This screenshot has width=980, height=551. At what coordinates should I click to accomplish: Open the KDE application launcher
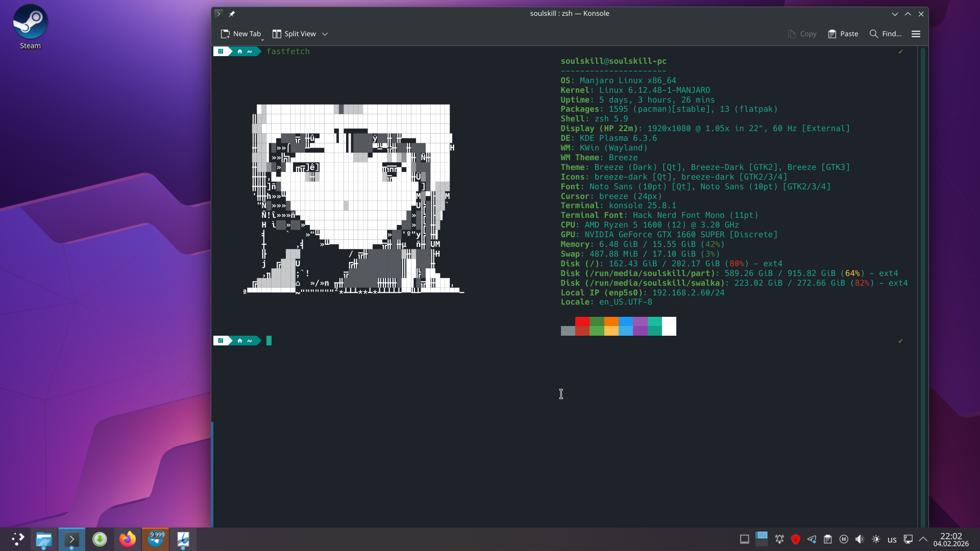17,539
